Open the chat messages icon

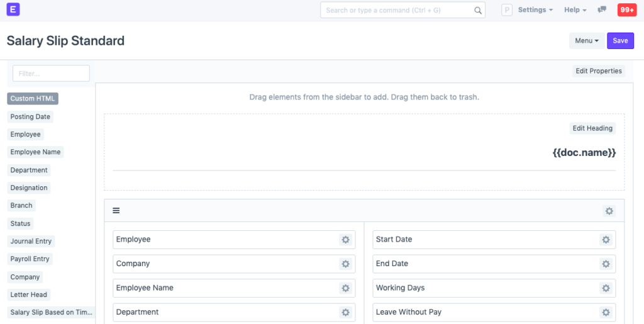[602, 10]
